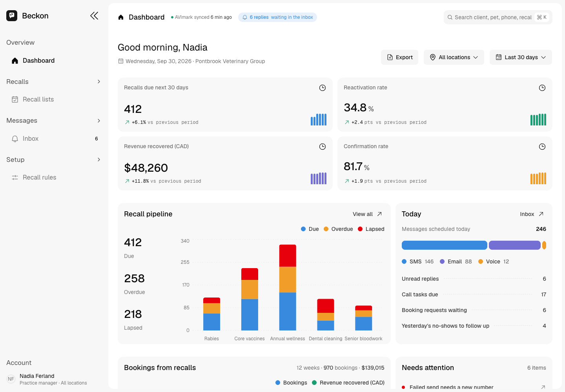Click the NF avatar icon
The image size is (565, 392).
pyautogui.click(x=11, y=379)
